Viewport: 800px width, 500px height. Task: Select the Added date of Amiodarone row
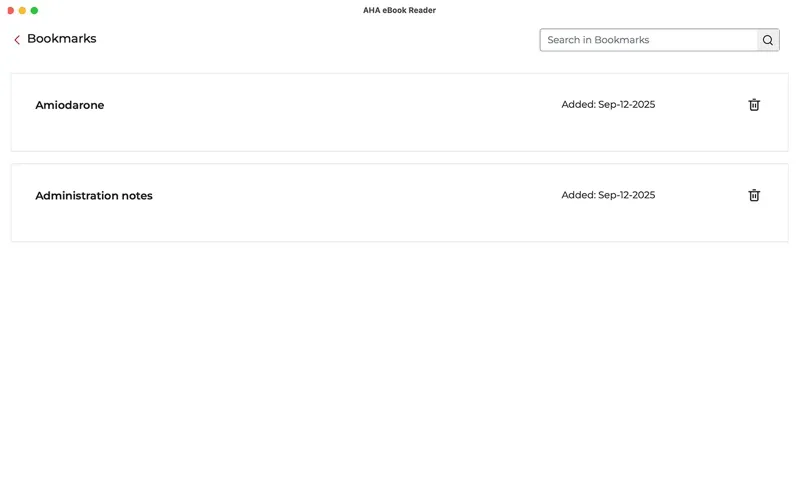608,105
